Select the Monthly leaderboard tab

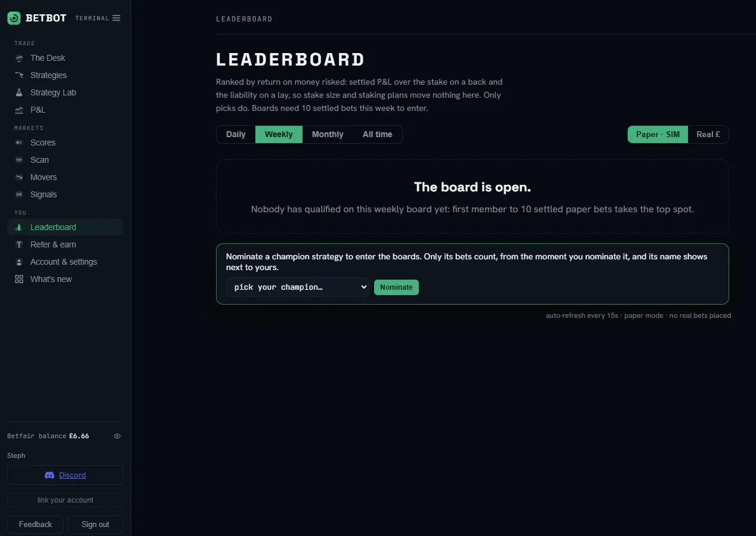(328, 134)
